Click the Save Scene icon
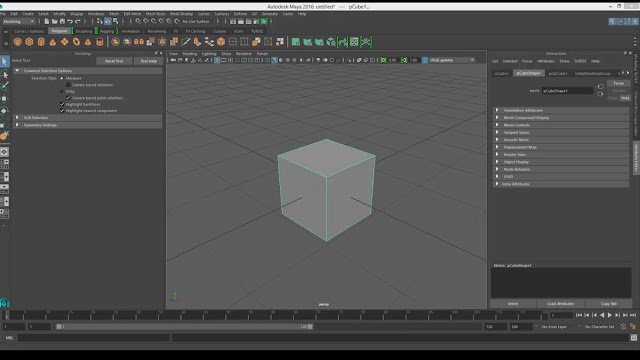The image size is (640, 360). click(x=62, y=21)
